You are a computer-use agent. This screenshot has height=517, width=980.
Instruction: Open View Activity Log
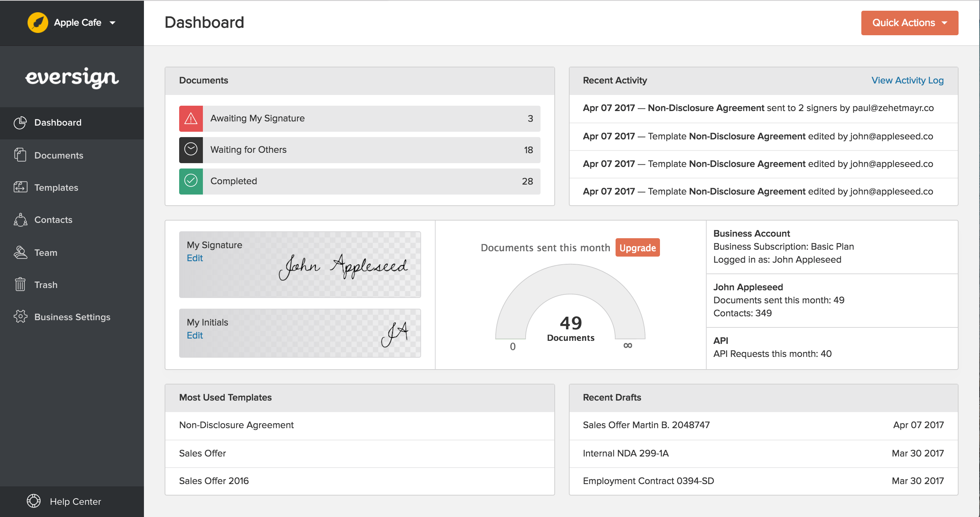click(x=907, y=80)
